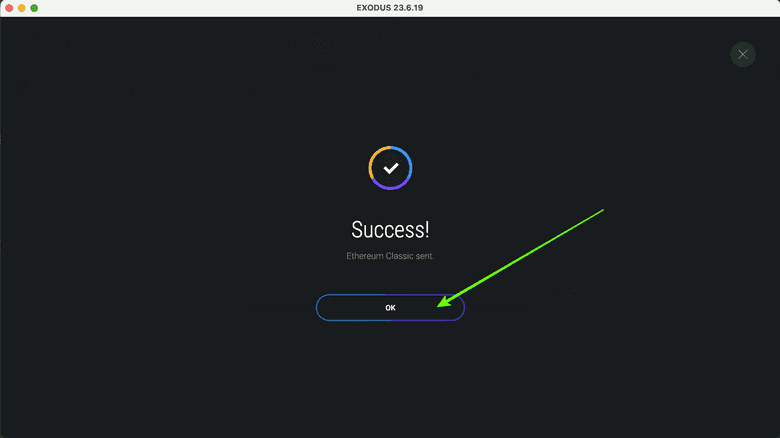Click the green arrow's pointed head
The width and height of the screenshot is (780, 438).
(443, 302)
